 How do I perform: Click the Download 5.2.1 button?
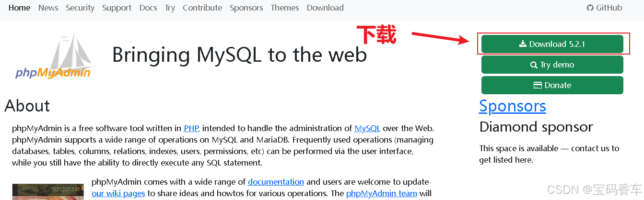coord(552,44)
